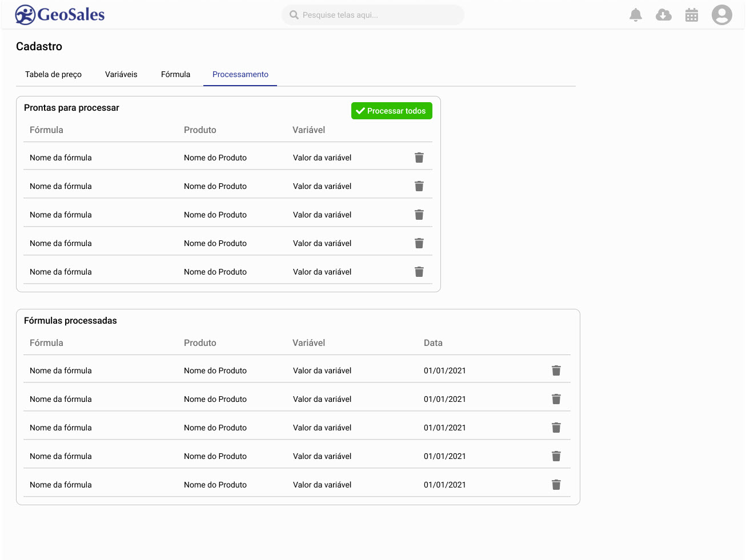The height and width of the screenshot is (560, 746).
Task: Select the Processamento tab
Action: pos(240,75)
